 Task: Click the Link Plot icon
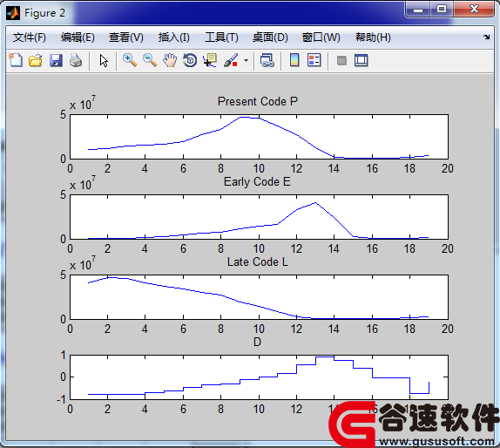pyautogui.click(x=267, y=60)
